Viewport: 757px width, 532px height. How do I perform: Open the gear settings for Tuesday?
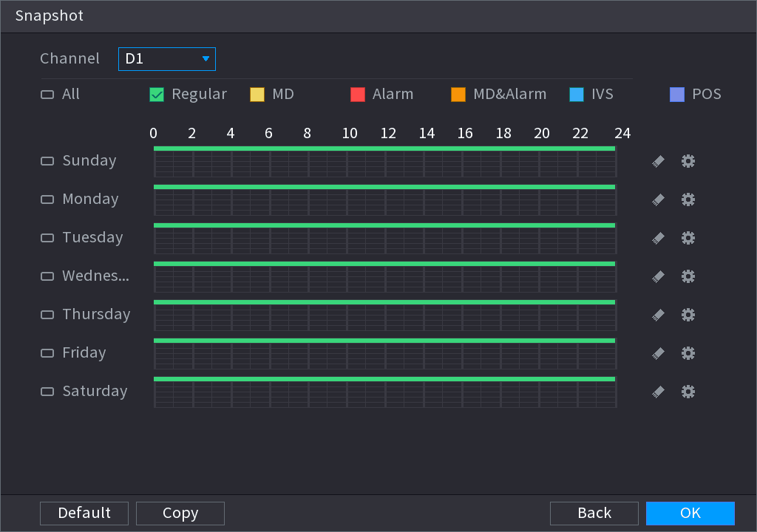(x=688, y=238)
